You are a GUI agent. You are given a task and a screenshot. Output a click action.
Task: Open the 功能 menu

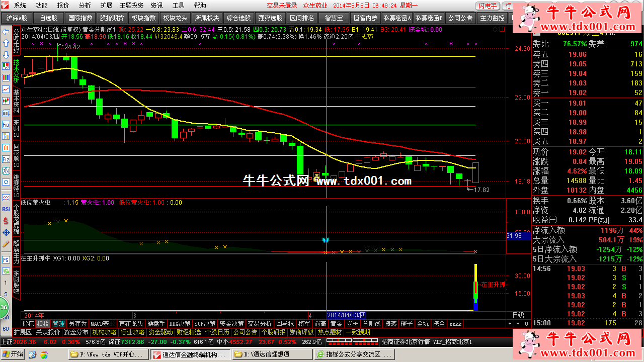[x=42, y=6]
